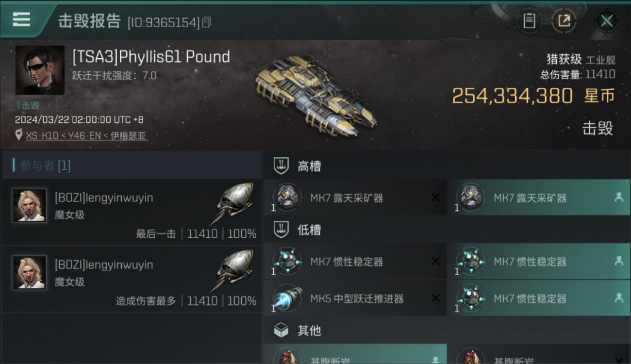Collapse the 其他 section header
This screenshot has width=631, height=364.
point(448,331)
